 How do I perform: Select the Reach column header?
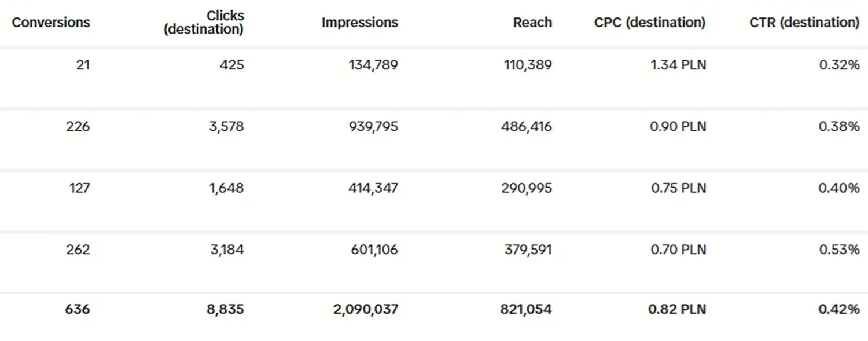coord(532,23)
